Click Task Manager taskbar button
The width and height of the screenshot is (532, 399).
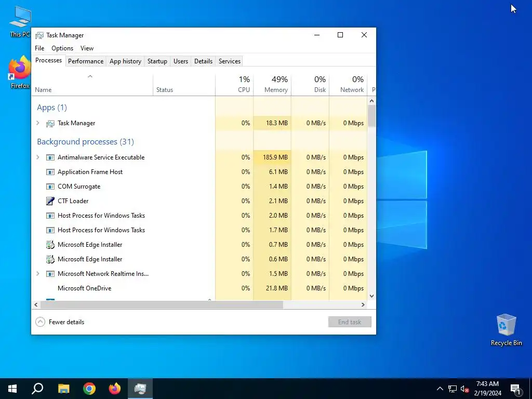pyautogui.click(x=140, y=389)
